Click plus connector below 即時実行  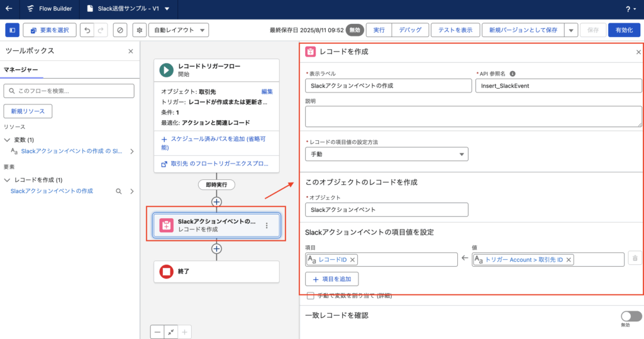coord(216,202)
